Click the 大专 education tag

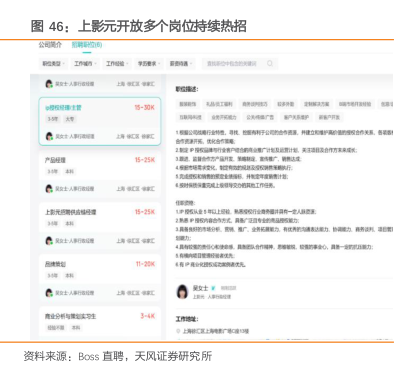click(70, 119)
